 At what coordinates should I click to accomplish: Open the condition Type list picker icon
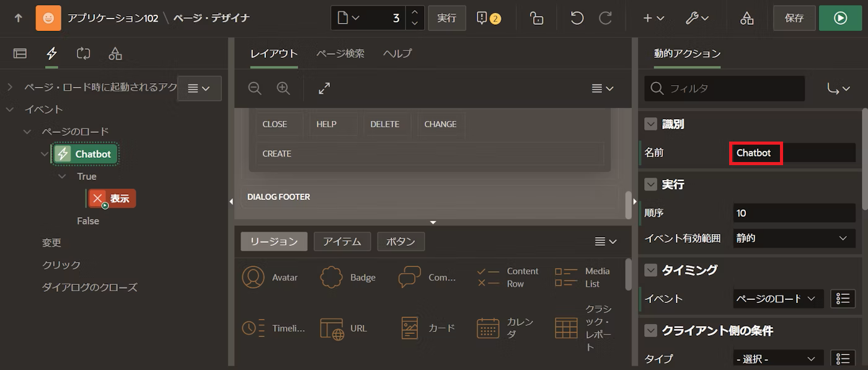(x=842, y=359)
